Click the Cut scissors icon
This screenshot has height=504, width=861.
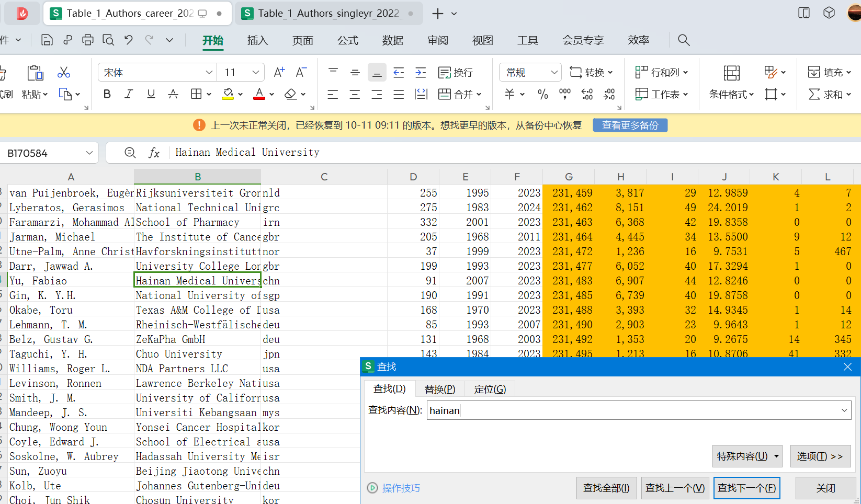tap(64, 72)
